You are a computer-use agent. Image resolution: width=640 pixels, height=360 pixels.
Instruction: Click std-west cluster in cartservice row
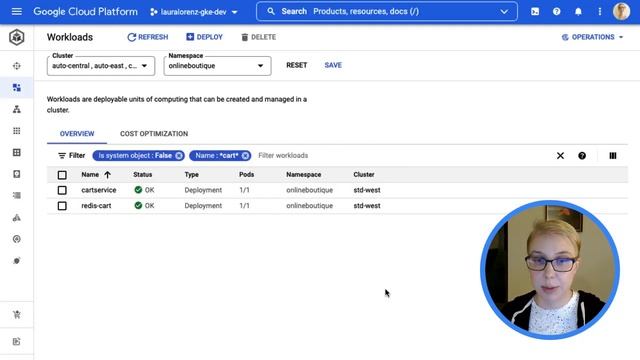click(x=367, y=190)
